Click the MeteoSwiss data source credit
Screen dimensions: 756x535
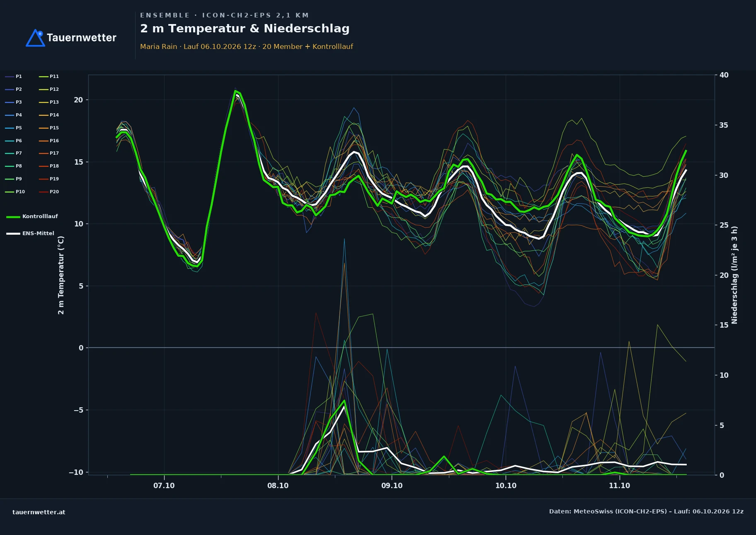pos(646,511)
